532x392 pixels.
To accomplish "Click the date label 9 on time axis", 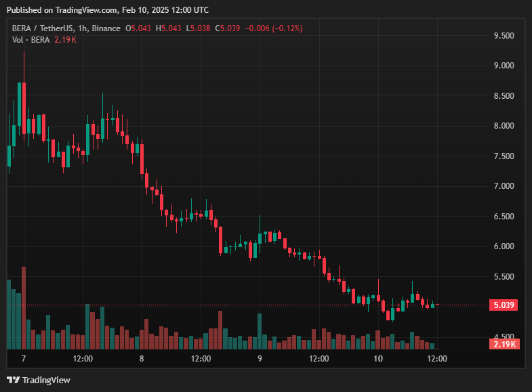I will [260, 358].
